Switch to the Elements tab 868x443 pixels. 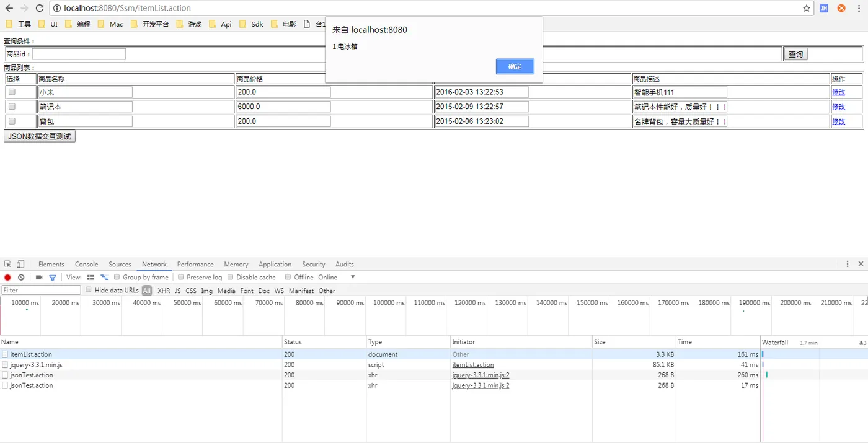pyautogui.click(x=51, y=264)
